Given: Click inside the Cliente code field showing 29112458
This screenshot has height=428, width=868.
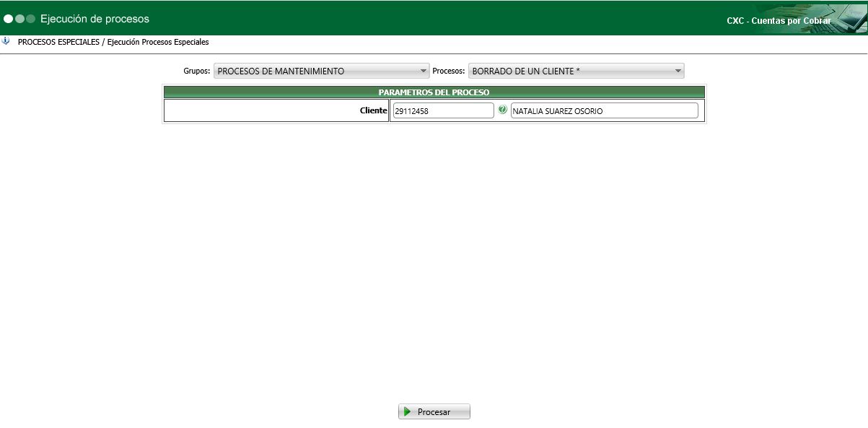Looking at the screenshot, I should tap(442, 110).
